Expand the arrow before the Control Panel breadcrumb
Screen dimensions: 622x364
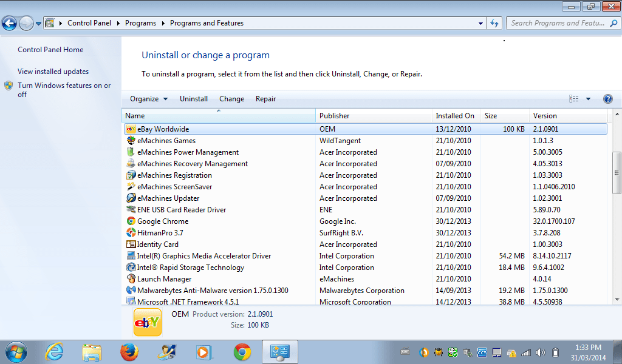pos(61,24)
